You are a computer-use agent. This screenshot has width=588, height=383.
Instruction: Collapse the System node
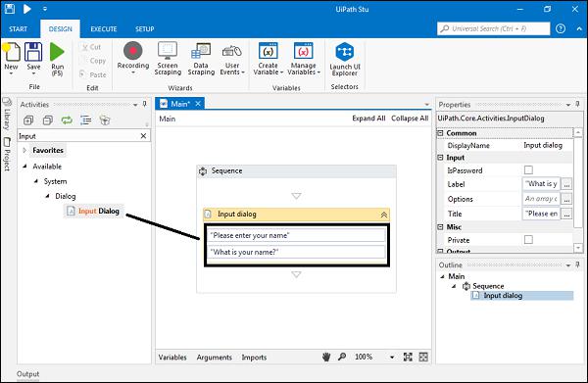tap(36, 181)
